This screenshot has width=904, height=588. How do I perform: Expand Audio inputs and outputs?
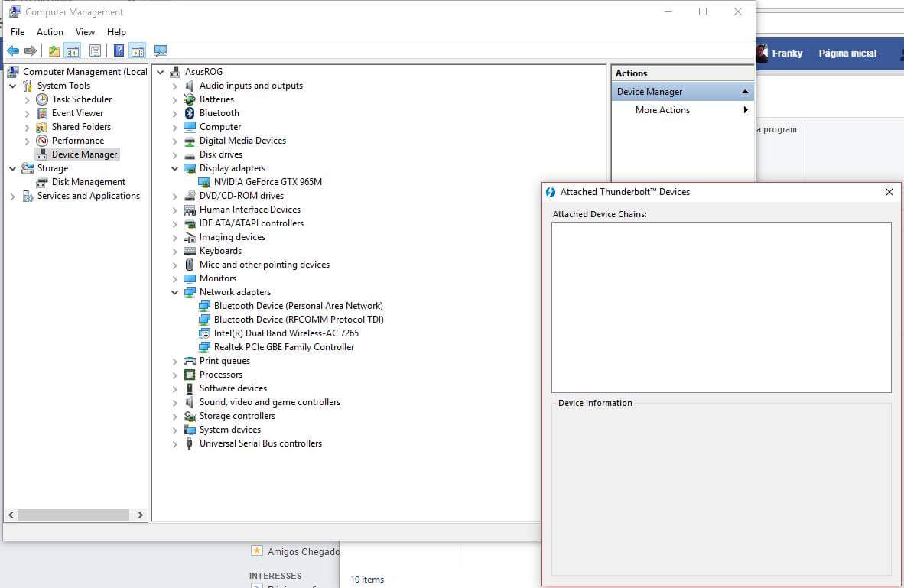tap(174, 86)
